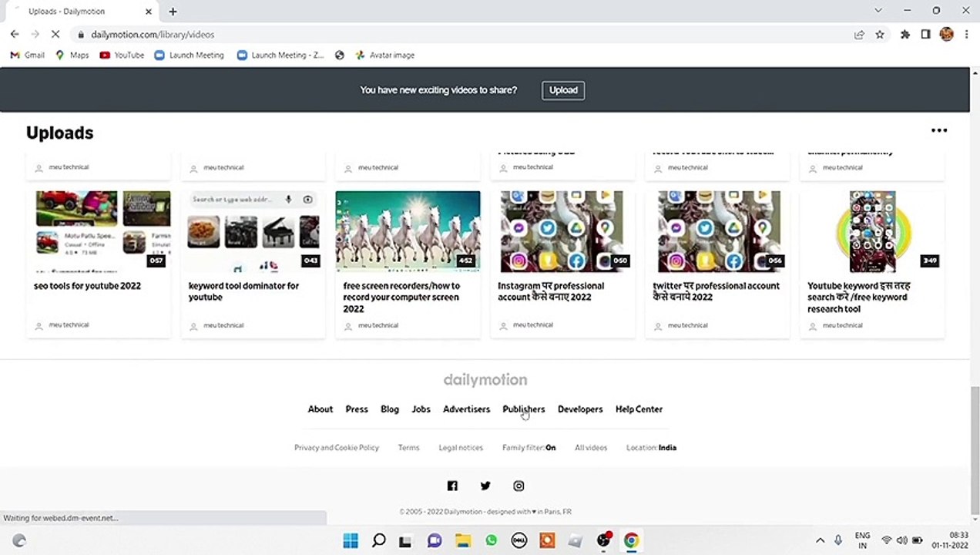Open the Legal notices link
The image size is (980, 555).
461,448
